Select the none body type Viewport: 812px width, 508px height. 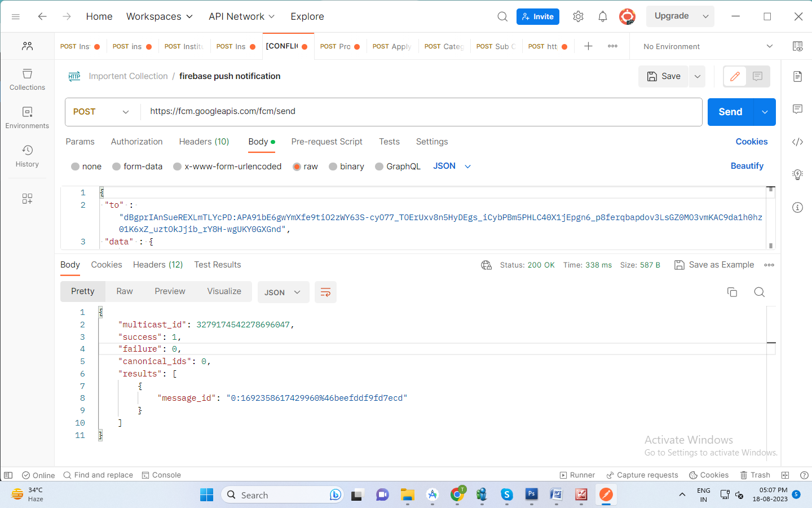(x=86, y=167)
